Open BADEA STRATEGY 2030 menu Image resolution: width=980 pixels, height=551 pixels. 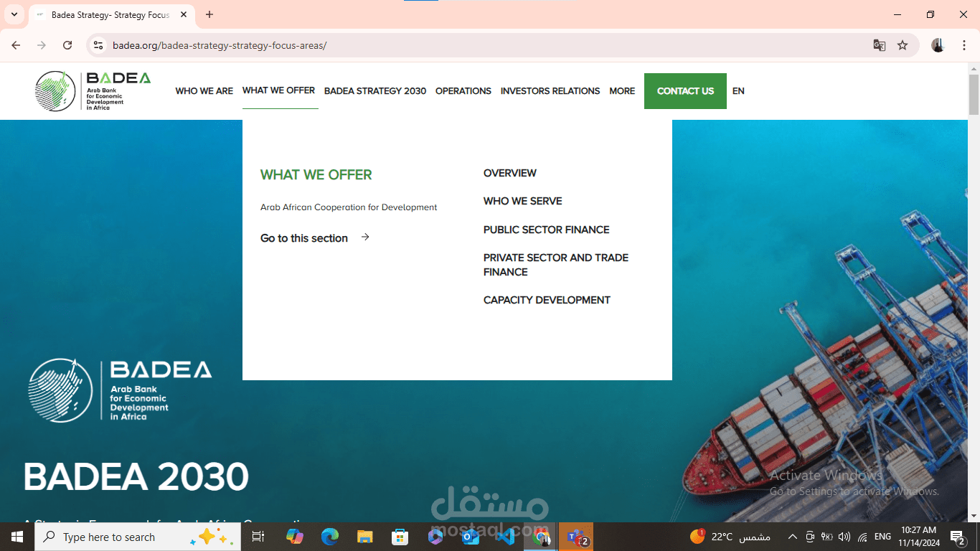[x=375, y=91]
